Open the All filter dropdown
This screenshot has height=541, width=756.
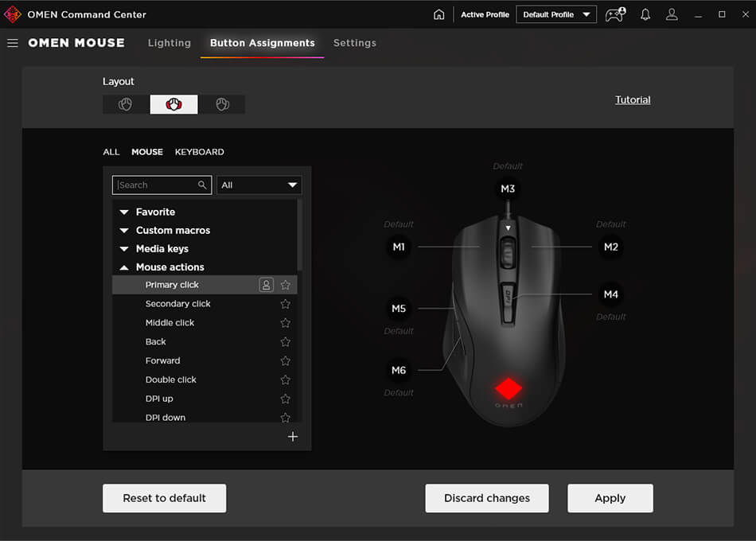(259, 185)
